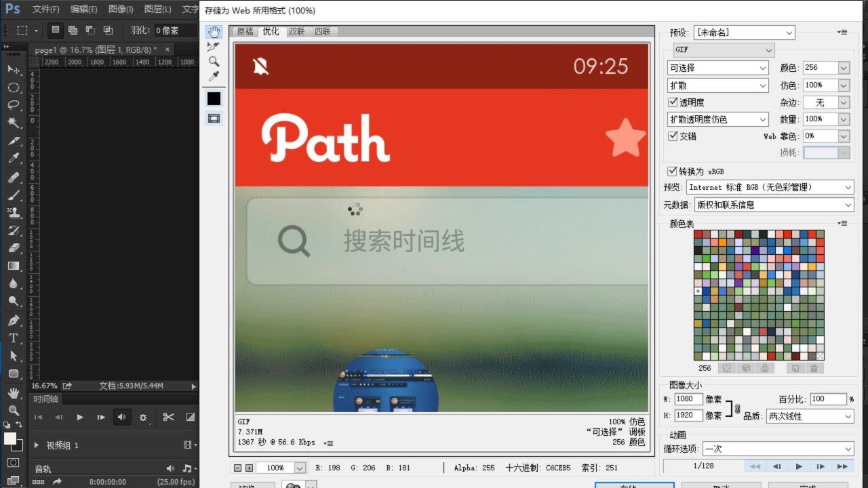Image resolution: width=868 pixels, height=488 pixels.
Task: Open the 扩散 dither method dropdown
Action: (x=717, y=85)
